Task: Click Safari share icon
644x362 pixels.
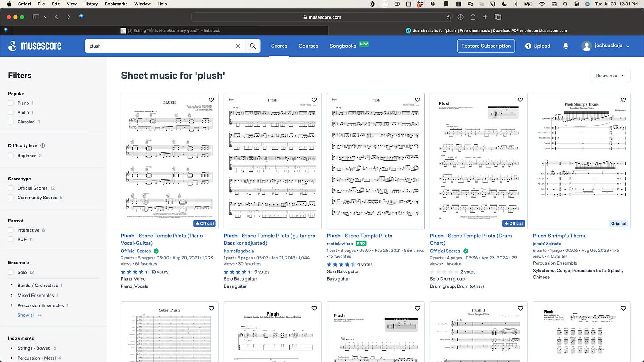Action: (x=473, y=17)
